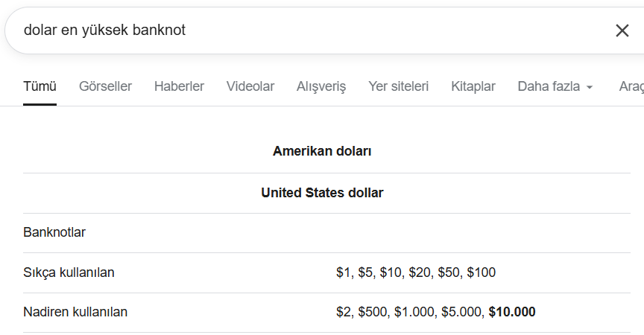The height and width of the screenshot is (335, 644).
Task: Switch to the Yer siteleri tab
Action: [398, 86]
